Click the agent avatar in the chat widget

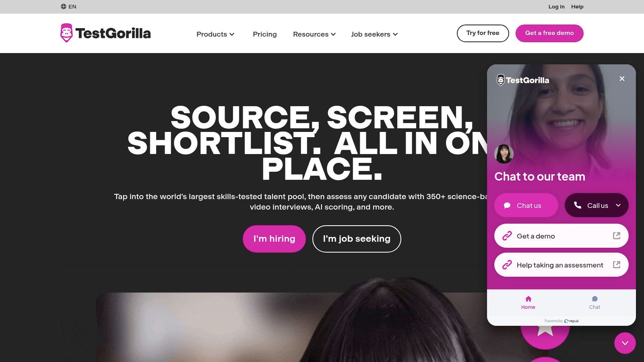(x=504, y=154)
